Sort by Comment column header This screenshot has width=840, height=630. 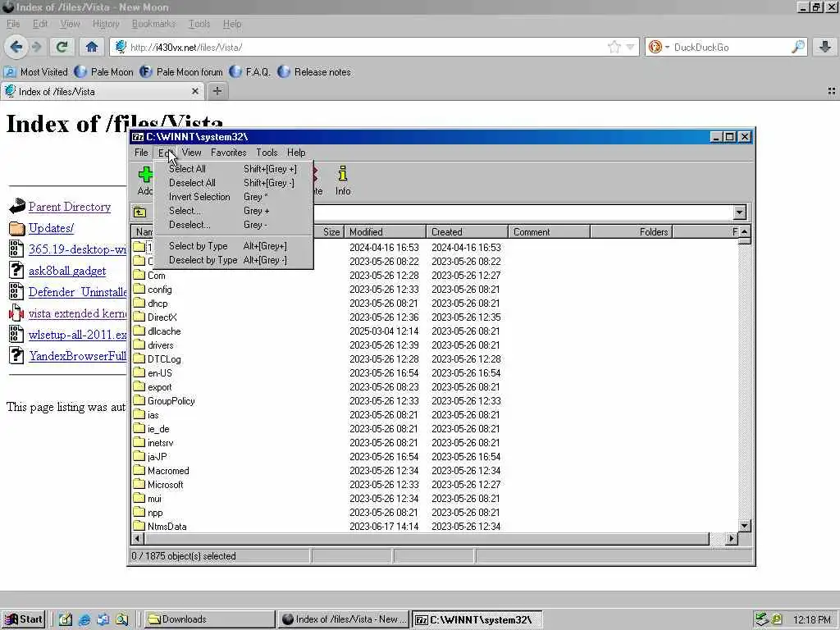tap(549, 232)
